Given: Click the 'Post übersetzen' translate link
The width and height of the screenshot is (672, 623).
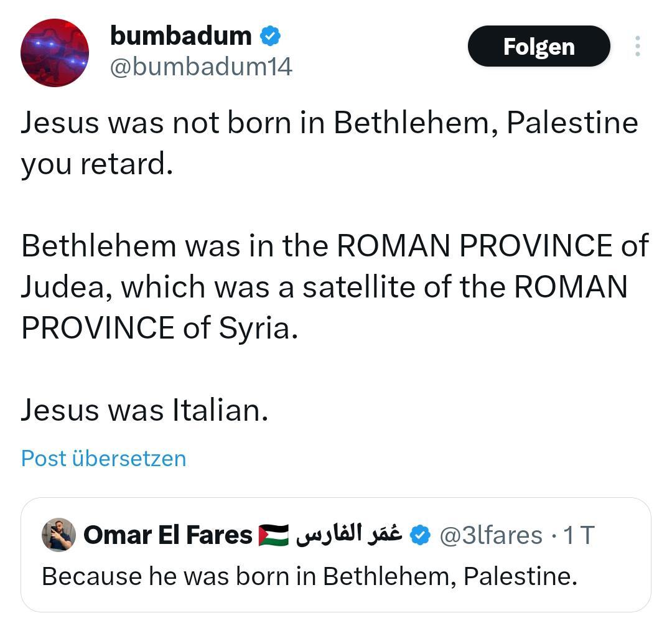Looking at the screenshot, I should (103, 458).
